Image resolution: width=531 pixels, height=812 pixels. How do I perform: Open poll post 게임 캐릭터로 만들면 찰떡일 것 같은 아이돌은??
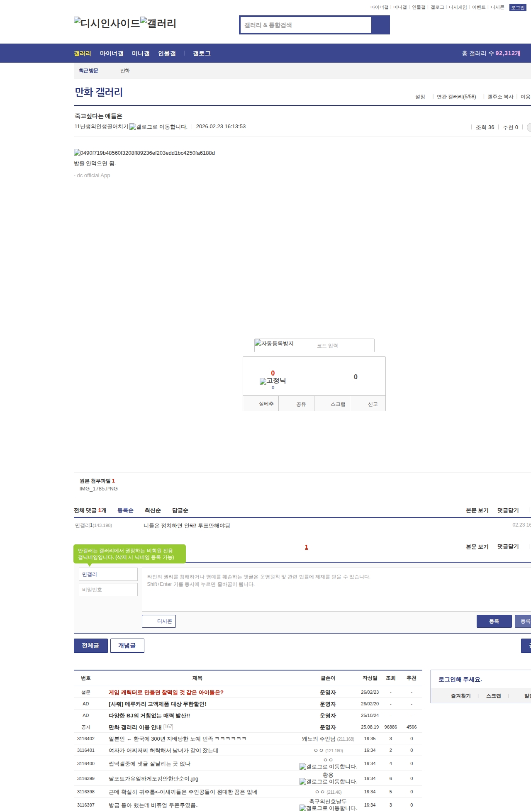[x=166, y=692]
